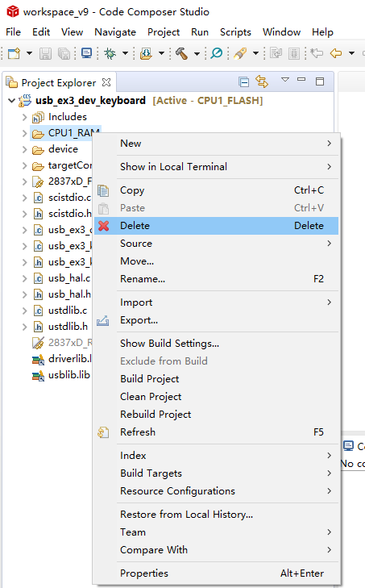This screenshot has height=588, width=365.
Task: Collapse the usb_ex3_dev_keyboard project node
Action: [11, 101]
